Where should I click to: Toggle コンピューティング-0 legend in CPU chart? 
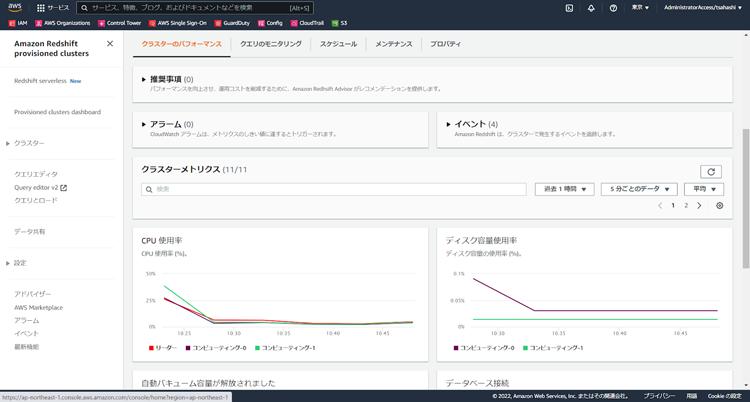tap(216, 348)
